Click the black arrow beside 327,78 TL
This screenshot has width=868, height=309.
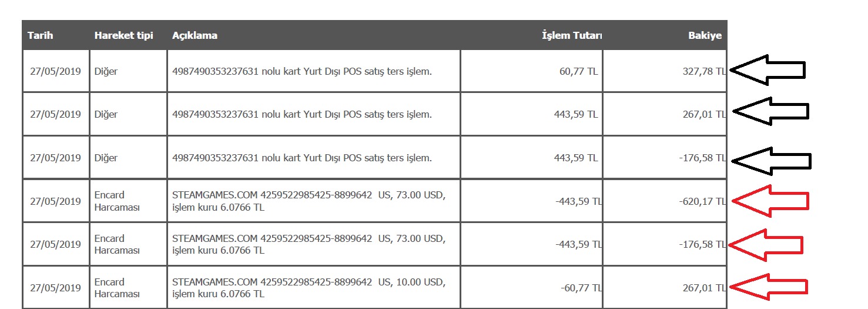(x=768, y=70)
